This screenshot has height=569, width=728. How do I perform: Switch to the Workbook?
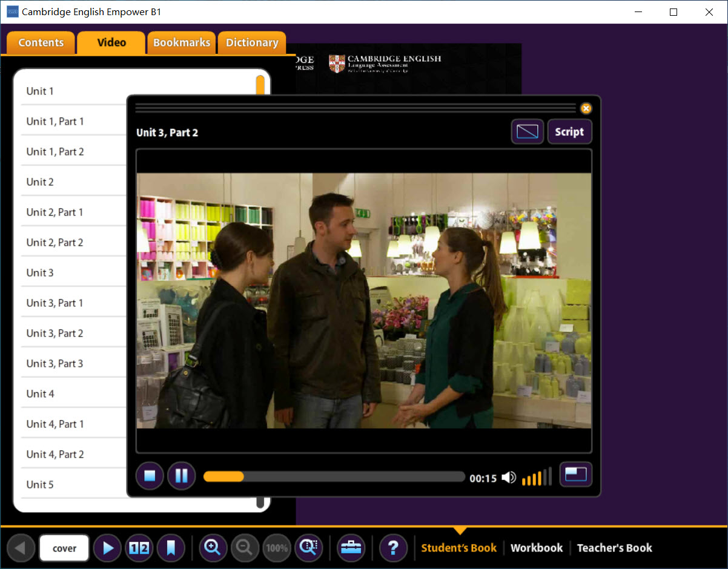(537, 548)
